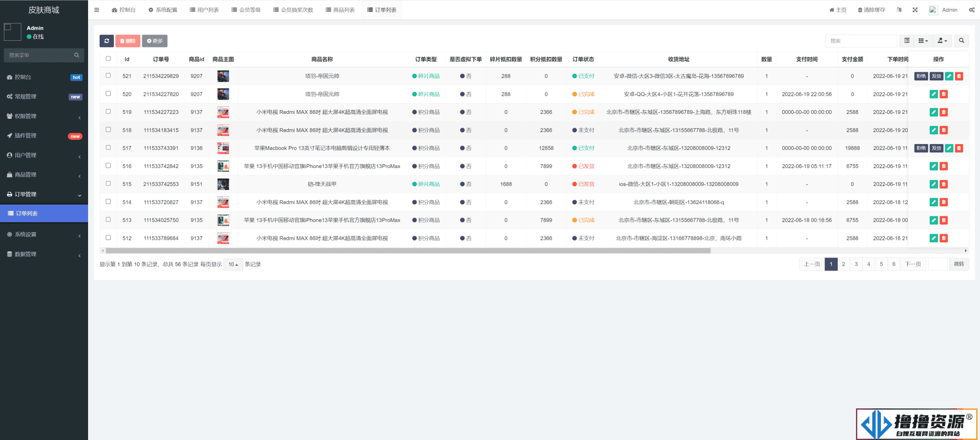Delete order 514 using the trash icon
This screenshot has height=440, width=980.
click(x=944, y=202)
